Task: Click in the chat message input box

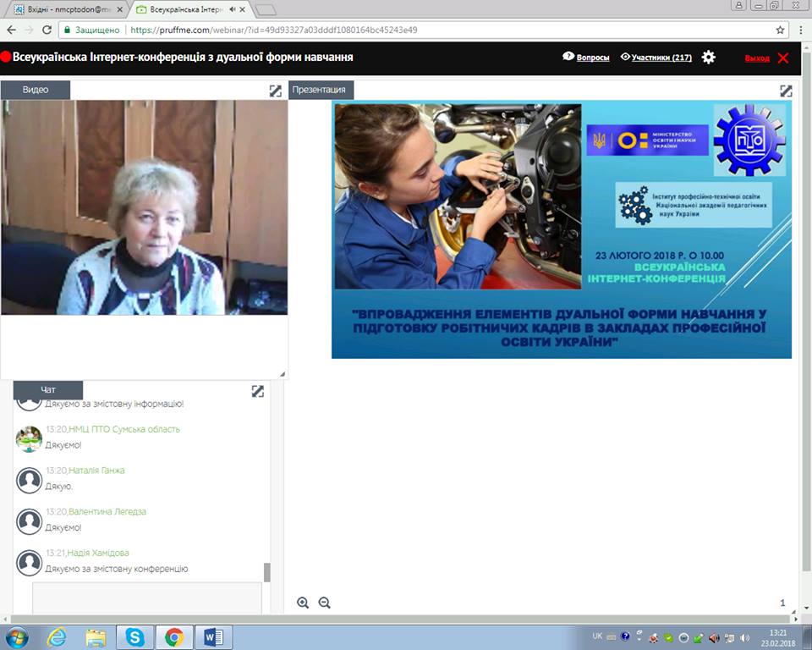Action: coord(147,597)
